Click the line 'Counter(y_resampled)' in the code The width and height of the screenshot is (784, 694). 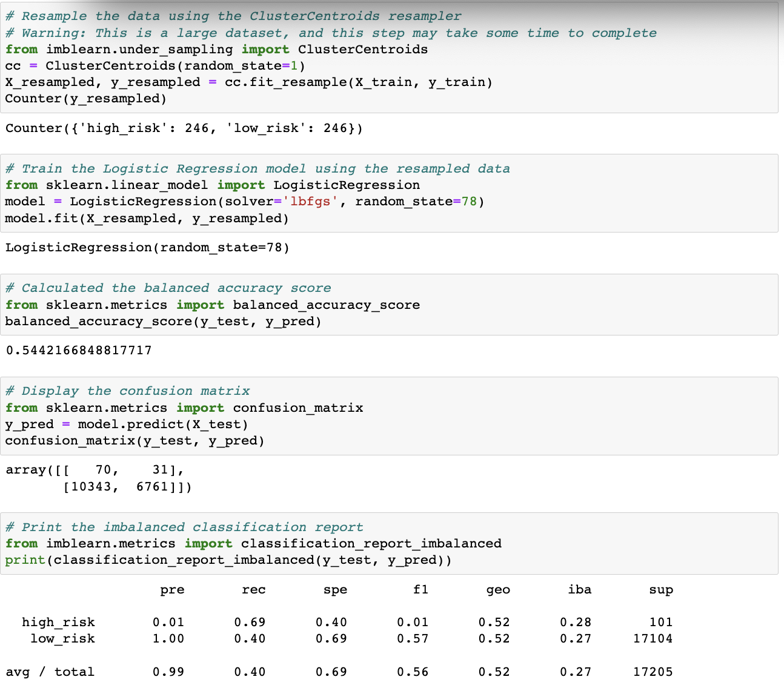(86, 99)
